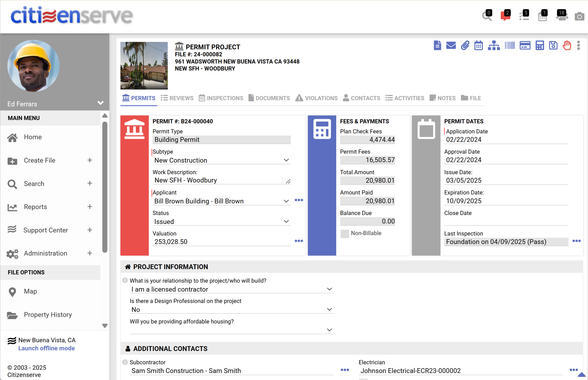Click the red stop hand icon
588x380 pixels.
coord(567,45)
